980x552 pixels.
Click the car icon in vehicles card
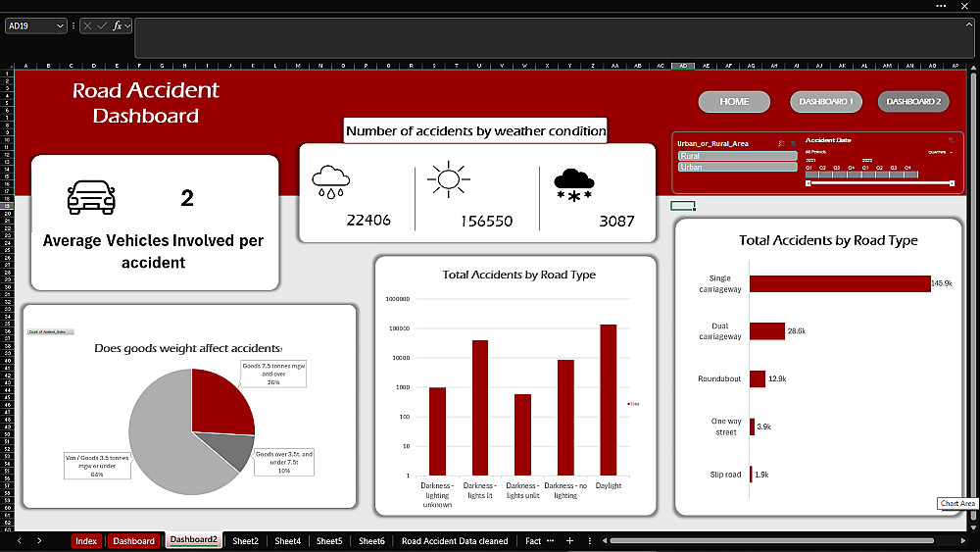[91, 197]
